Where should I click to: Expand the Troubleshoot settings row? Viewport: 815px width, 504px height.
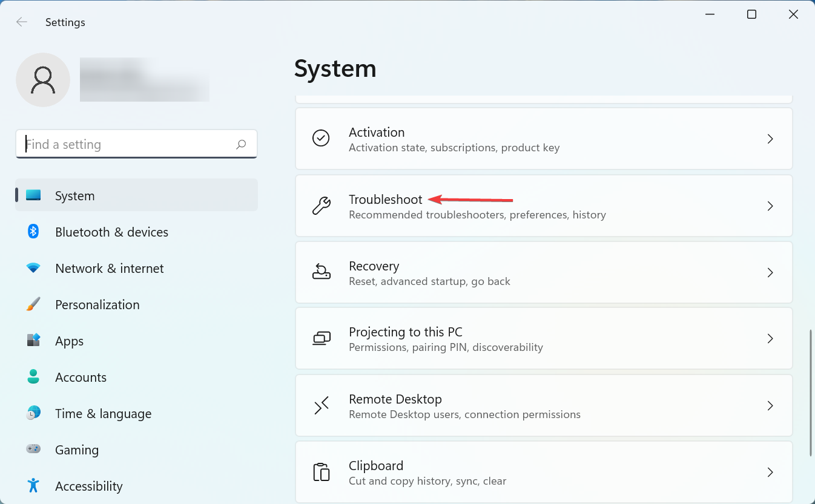pyautogui.click(x=543, y=206)
